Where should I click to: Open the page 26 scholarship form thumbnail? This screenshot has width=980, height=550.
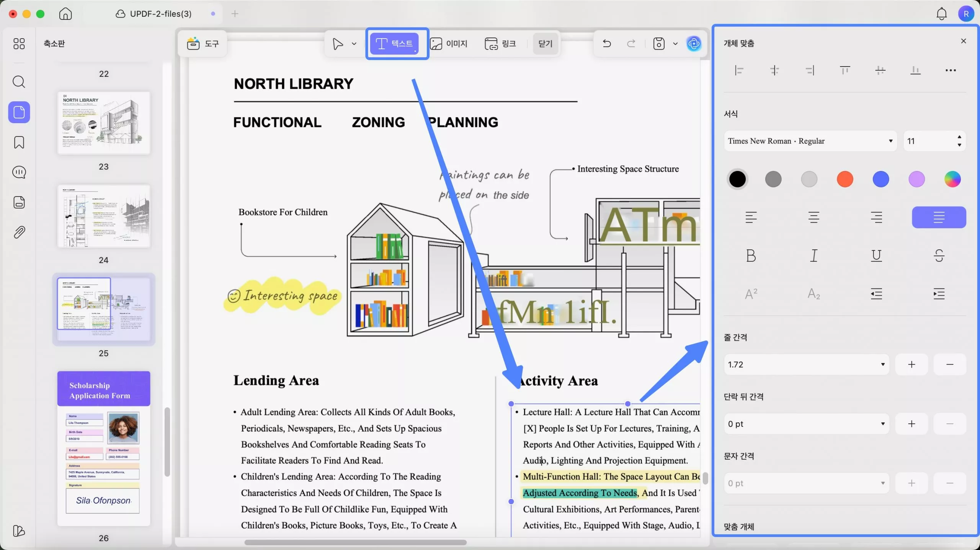[x=103, y=448]
